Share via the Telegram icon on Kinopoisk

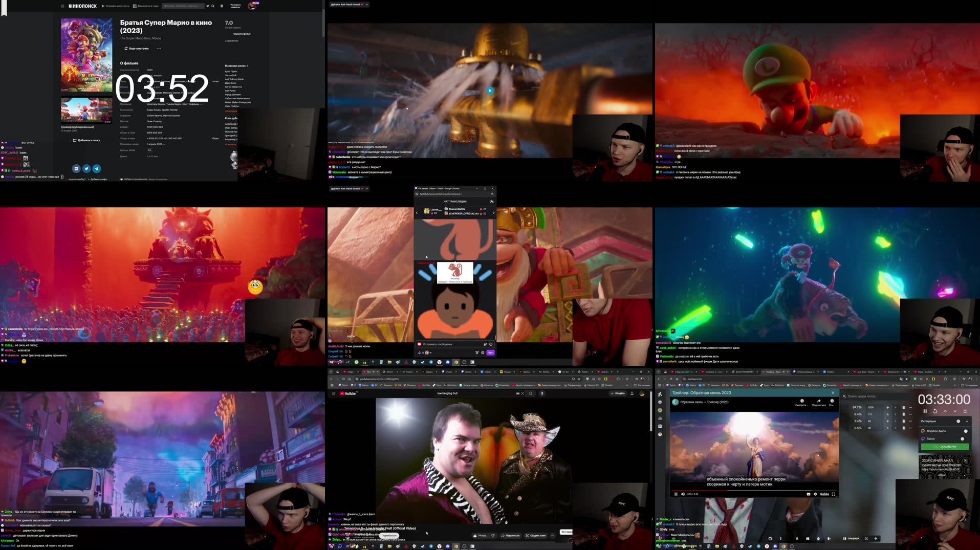tap(97, 168)
